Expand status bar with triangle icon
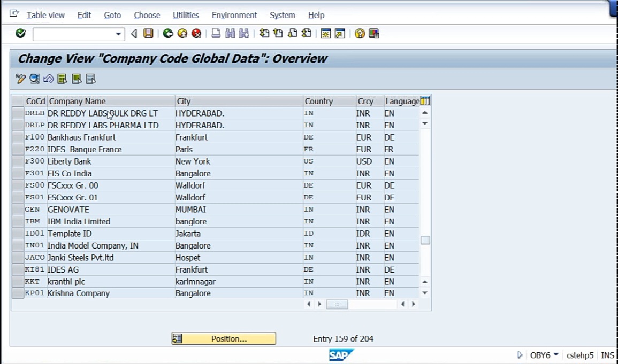Viewport: 618px width, 364px height. (x=520, y=355)
